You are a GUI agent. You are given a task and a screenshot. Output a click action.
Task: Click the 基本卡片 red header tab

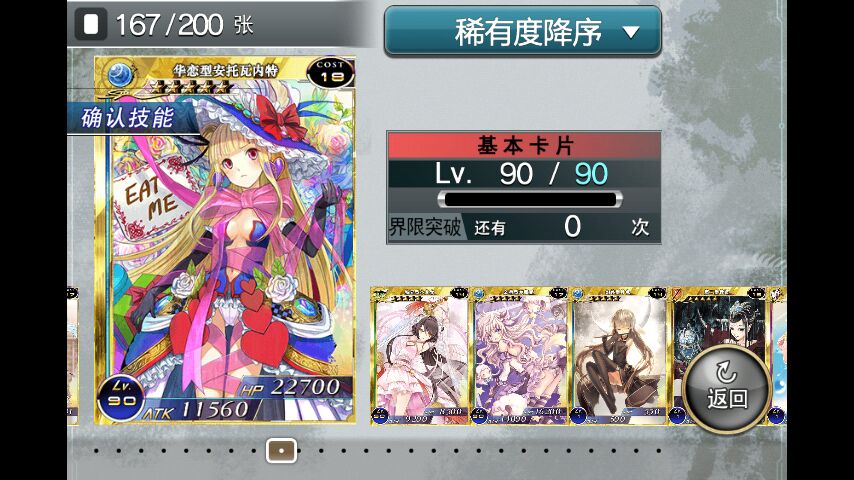[524, 145]
